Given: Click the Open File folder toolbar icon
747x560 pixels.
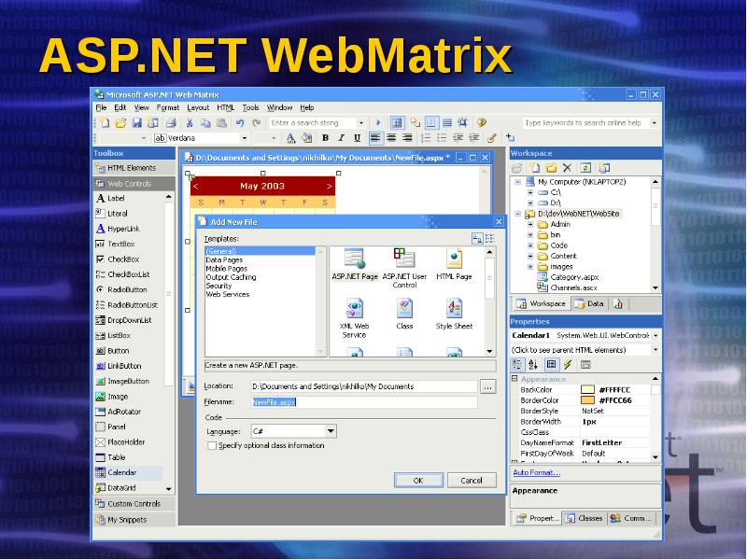Looking at the screenshot, I should (x=120, y=123).
